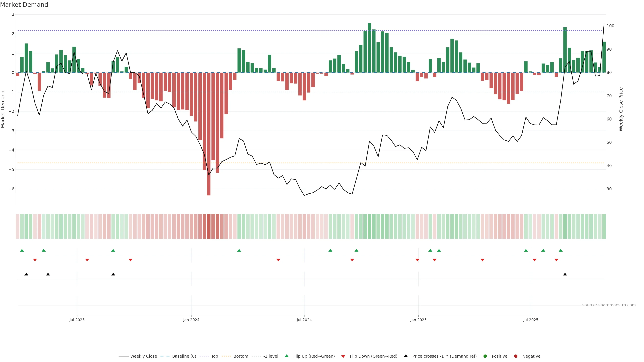
Task: Click the Jan 2024 x-axis label
Action: point(191,320)
